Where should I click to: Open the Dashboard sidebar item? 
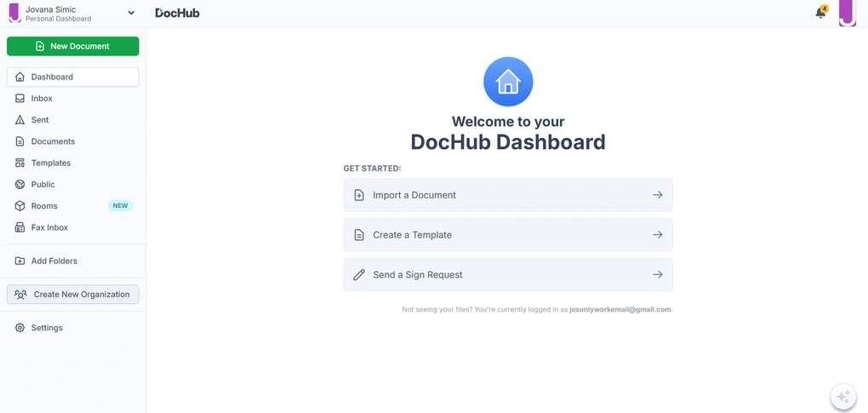coord(73,77)
